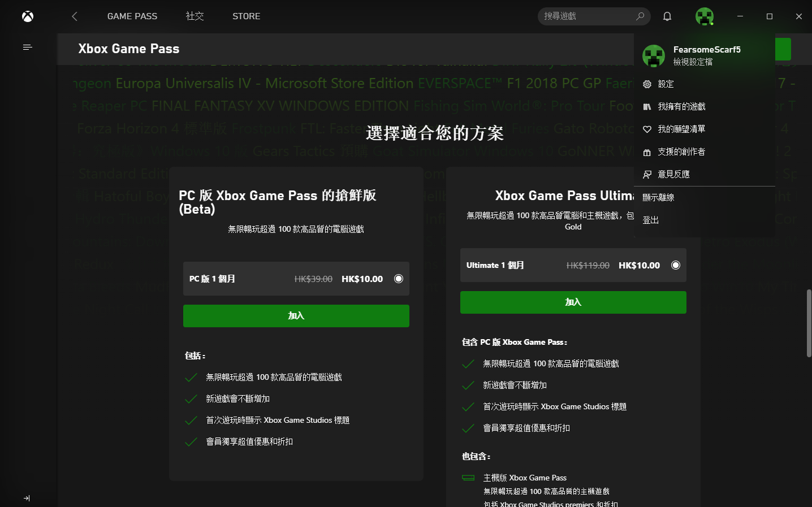Click the large avatar in profile menu
This screenshot has height=507, width=812.
pyautogui.click(x=654, y=56)
